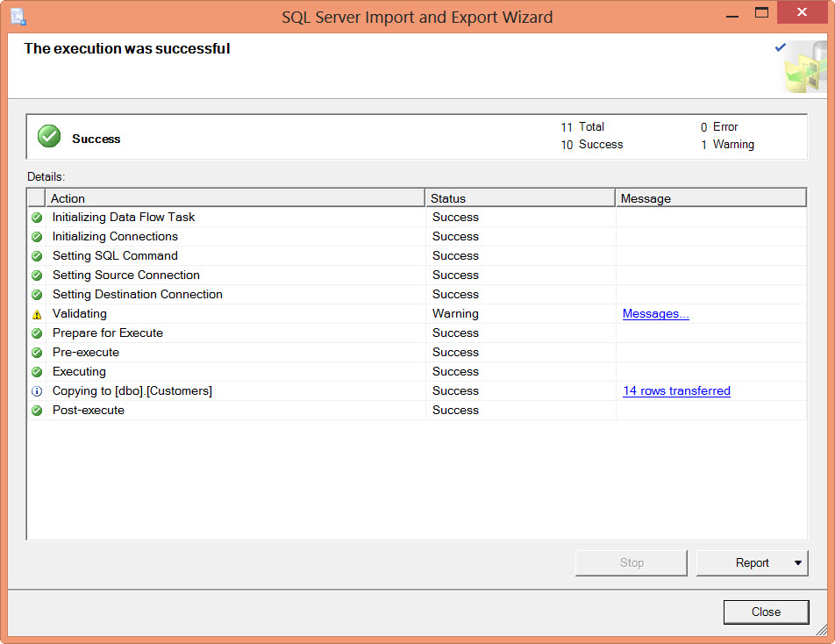Click the info icon beside Copying to Customers
Image resolution: width=835 pixels, height=644 pixels.
(37, 391)
